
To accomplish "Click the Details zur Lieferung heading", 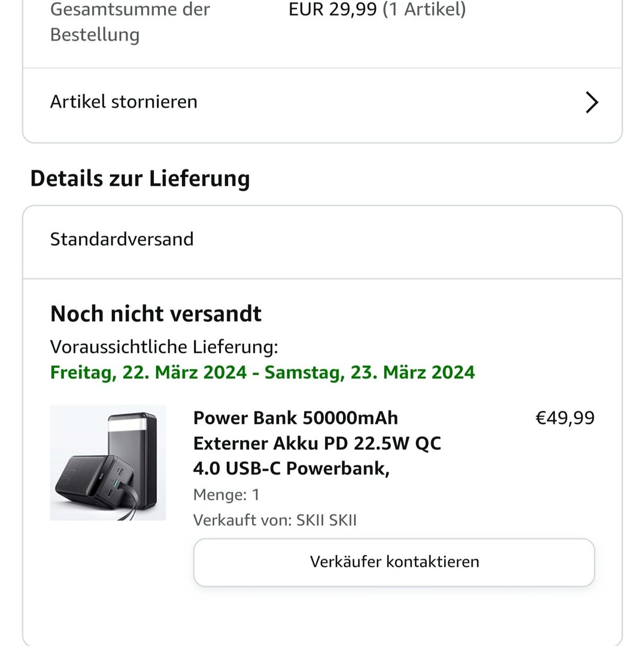I will click(x=140, y=178).
